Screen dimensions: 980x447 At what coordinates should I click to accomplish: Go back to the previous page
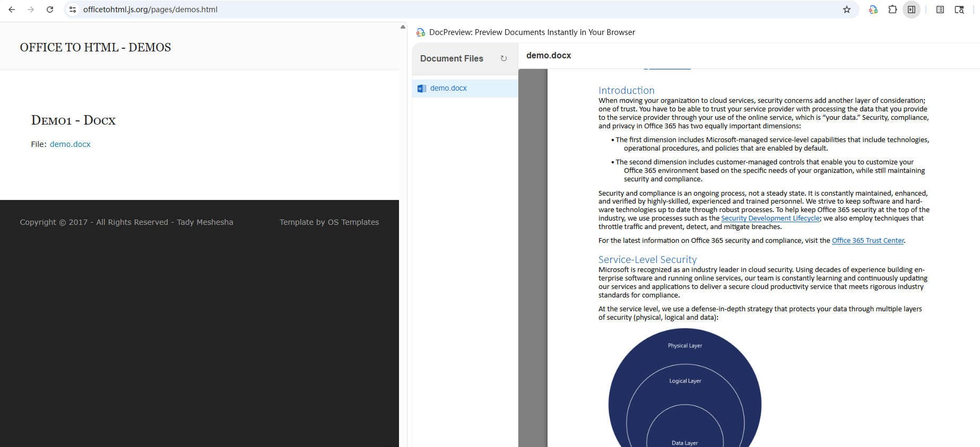point(12,10)
